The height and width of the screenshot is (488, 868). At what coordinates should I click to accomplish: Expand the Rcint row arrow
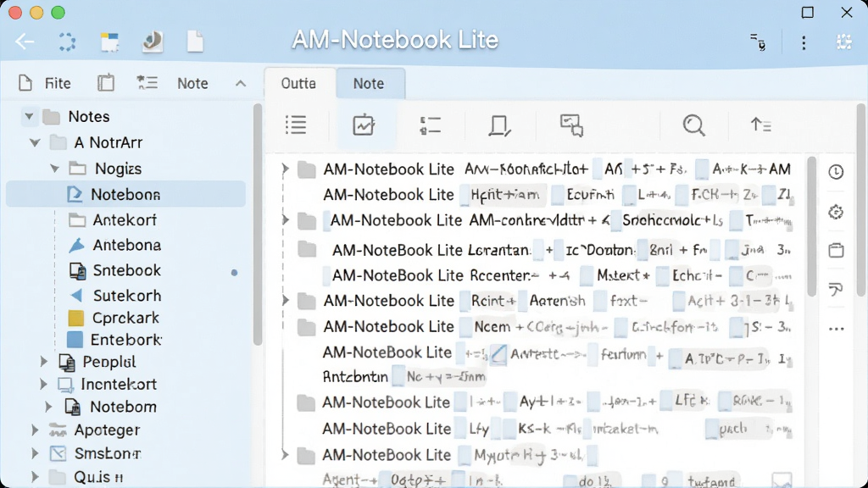285,301
